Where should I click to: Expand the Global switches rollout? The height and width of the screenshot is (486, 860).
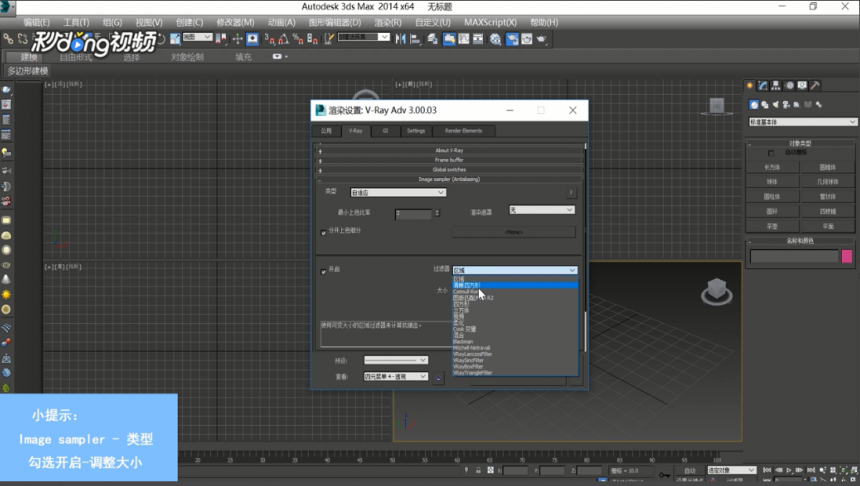449,169
